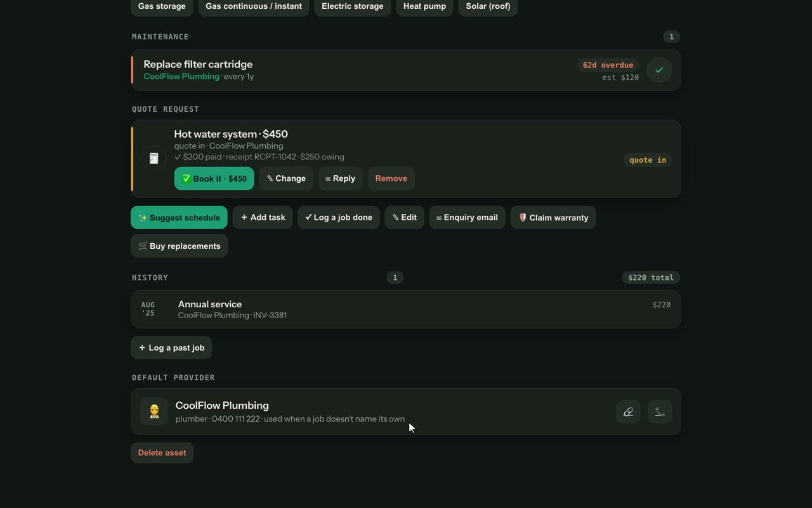Click the Change button on the quote
The image size is (812, 508).
click(286, 178)
